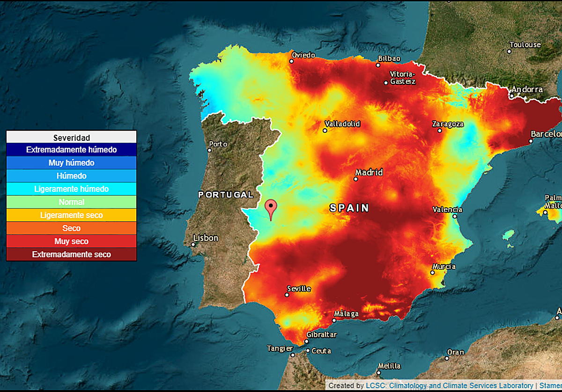
Task: Select the Madrid city marker
Action: (356, 178)
